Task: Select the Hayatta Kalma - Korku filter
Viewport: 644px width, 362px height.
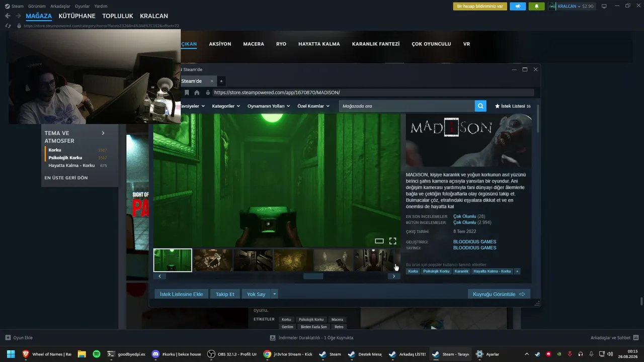Action: [71, 165]
